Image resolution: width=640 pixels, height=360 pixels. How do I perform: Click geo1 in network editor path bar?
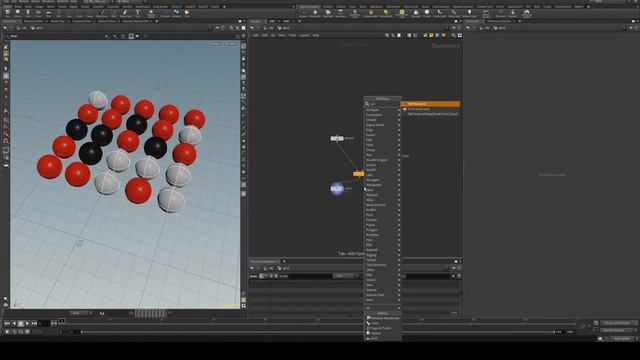coord(283,28)
